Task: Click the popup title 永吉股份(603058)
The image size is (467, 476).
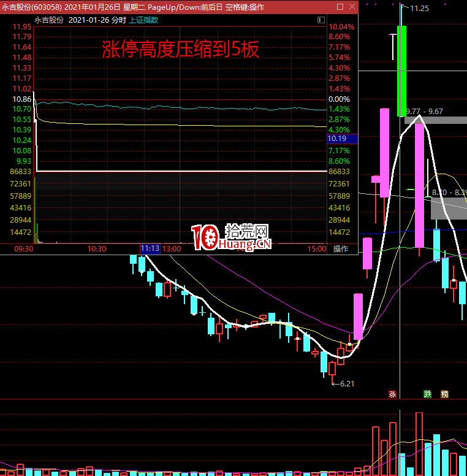Action: [32, 7]
